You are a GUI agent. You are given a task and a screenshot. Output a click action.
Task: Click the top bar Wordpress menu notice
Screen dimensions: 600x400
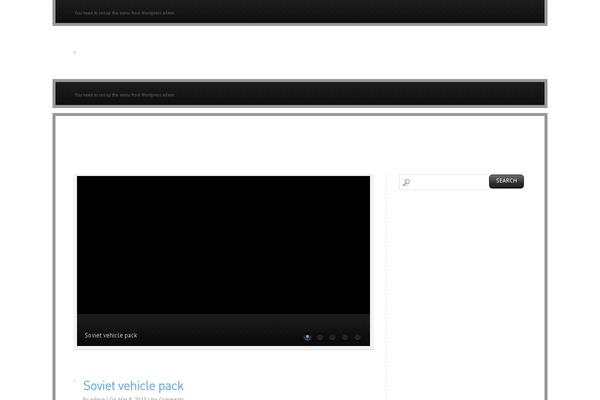[125, 13]
